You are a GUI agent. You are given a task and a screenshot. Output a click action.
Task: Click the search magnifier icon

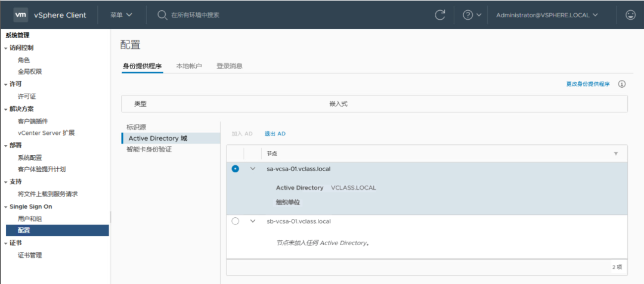[x=162, y=15]
